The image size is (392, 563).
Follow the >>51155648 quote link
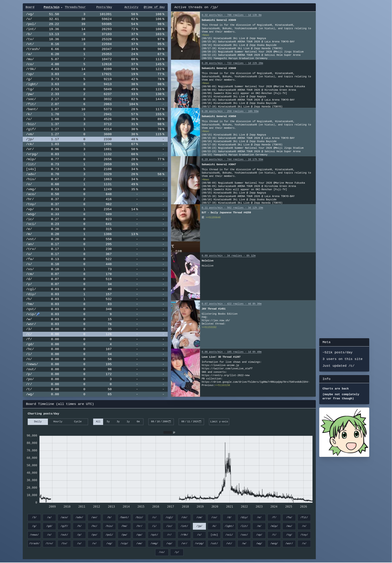tap(213, 217)
